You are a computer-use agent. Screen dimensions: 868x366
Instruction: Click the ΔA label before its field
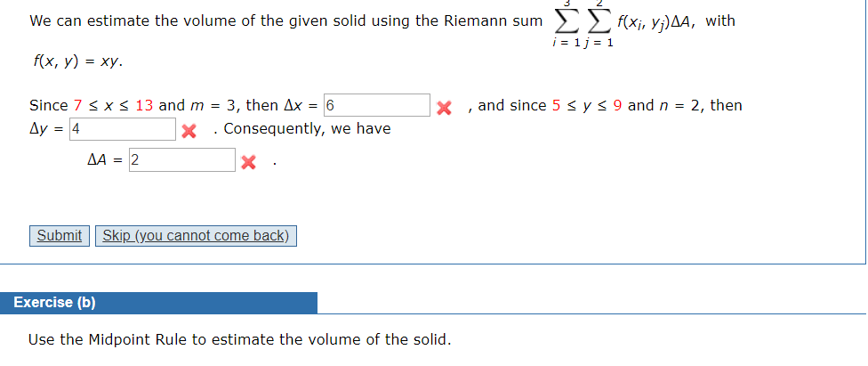(98, 160)
